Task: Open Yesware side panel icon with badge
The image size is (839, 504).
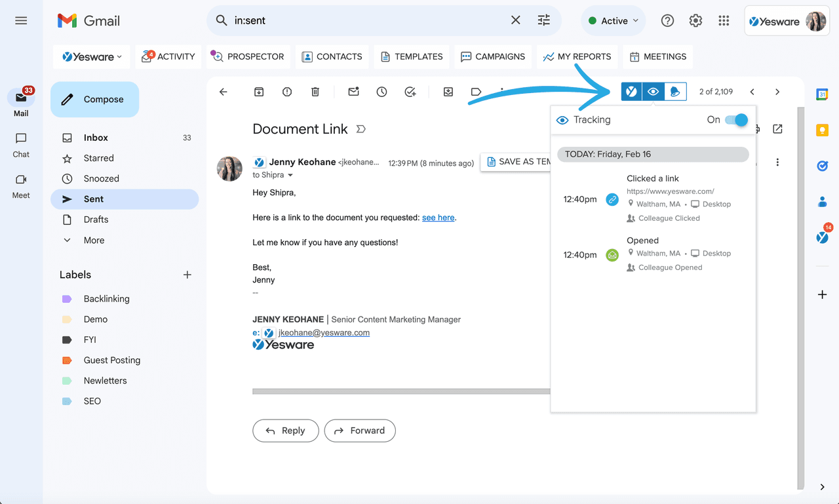Action: tap(823, 236)
